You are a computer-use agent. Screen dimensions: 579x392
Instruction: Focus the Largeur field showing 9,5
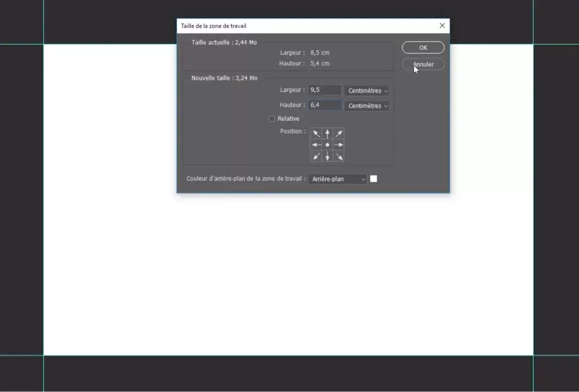point(325,90)
